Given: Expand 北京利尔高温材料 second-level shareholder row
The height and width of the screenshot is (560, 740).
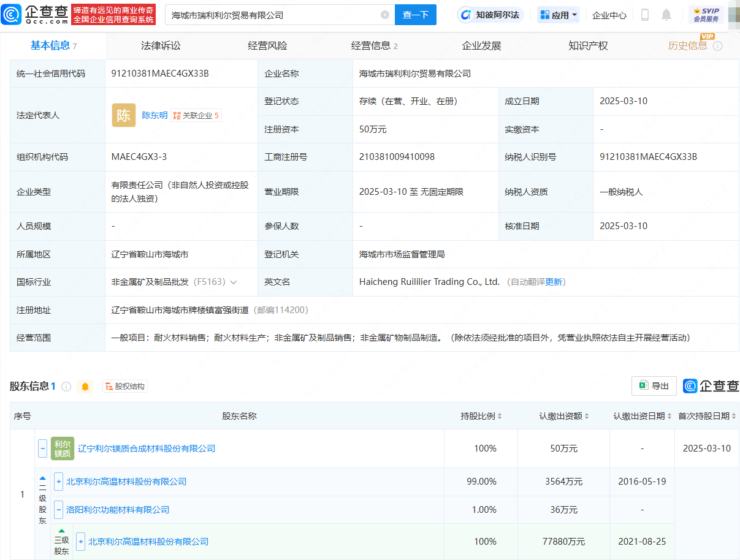Looking at the screenshot, I should (x=59, y=482).
